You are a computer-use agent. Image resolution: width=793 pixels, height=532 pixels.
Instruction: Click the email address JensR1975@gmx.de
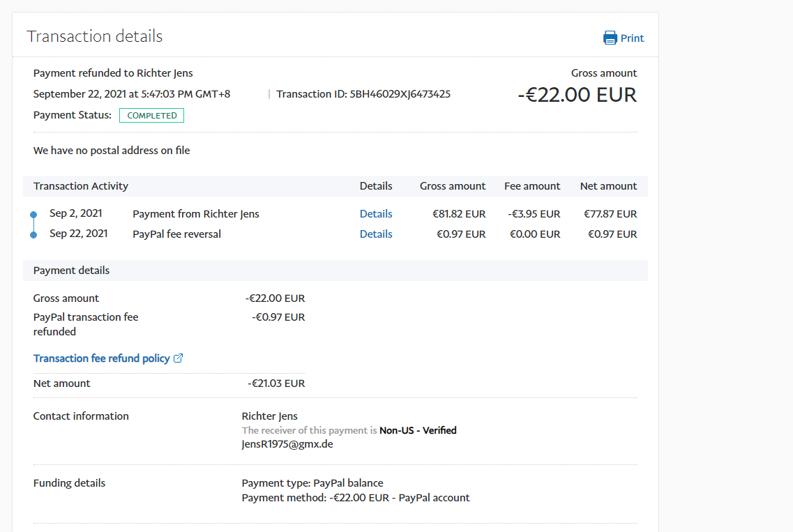[287, 443]
